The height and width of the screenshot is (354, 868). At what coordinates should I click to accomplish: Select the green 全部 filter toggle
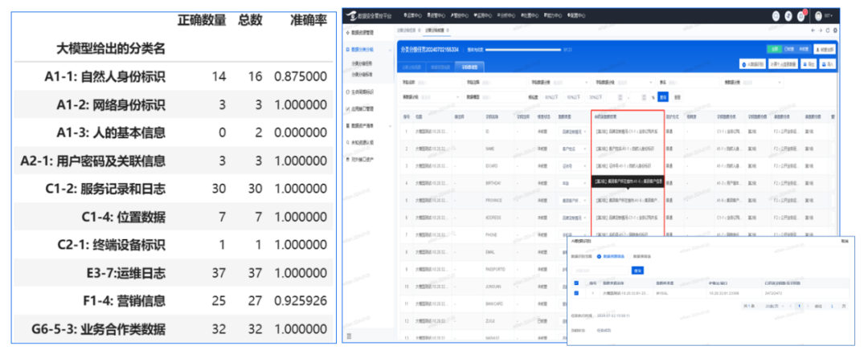[775, 49]
